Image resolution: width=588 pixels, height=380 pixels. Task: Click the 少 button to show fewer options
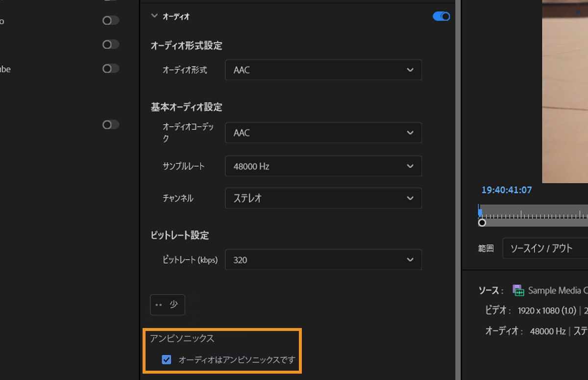click(x=167, y=304)
